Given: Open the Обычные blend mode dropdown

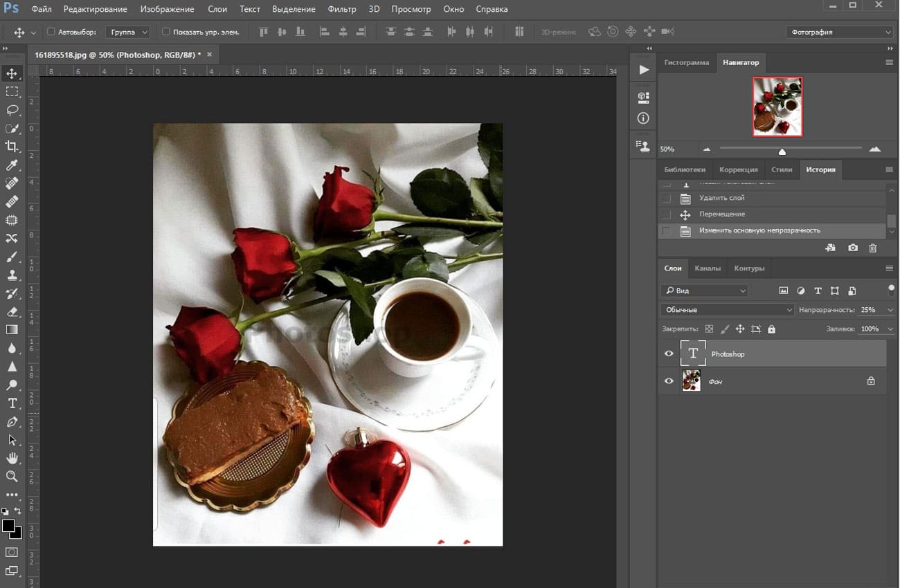Looking at the screenshot, I should tap(727, 310).
